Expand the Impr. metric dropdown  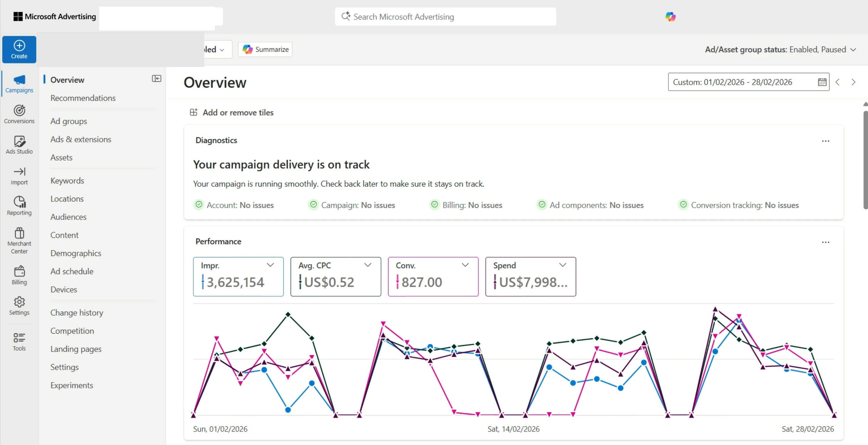271,265
